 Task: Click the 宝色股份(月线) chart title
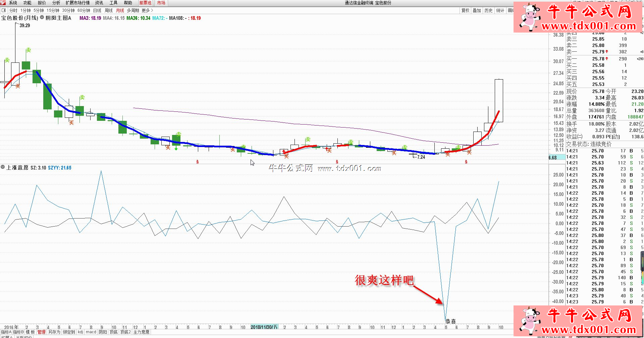point(20,18)
